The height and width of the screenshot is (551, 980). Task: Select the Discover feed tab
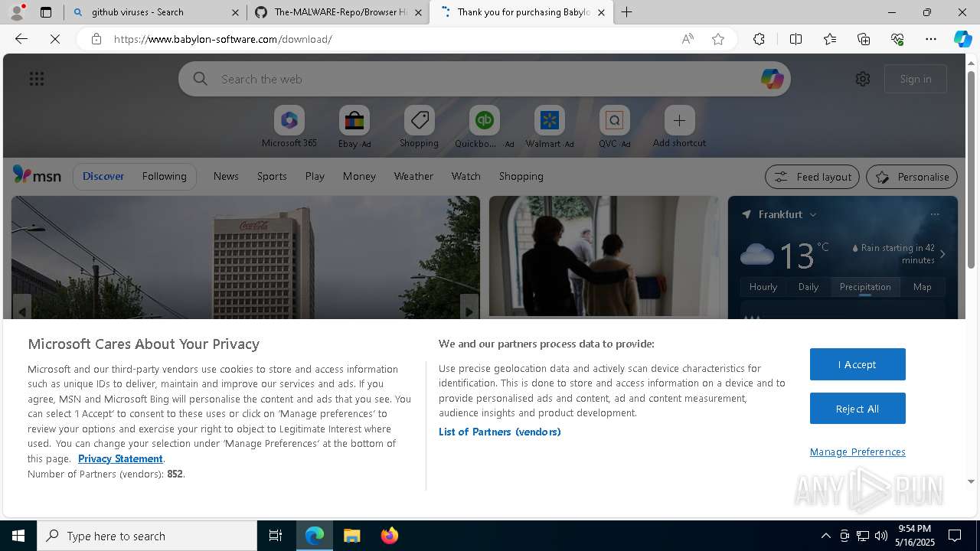pos(103,176)
